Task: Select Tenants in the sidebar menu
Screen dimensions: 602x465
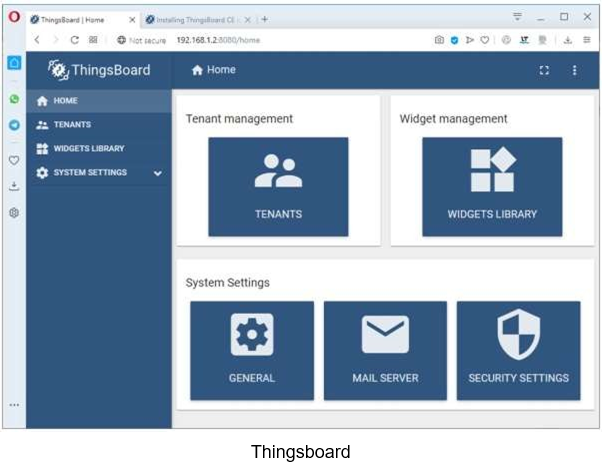Action: click(99, 125)
